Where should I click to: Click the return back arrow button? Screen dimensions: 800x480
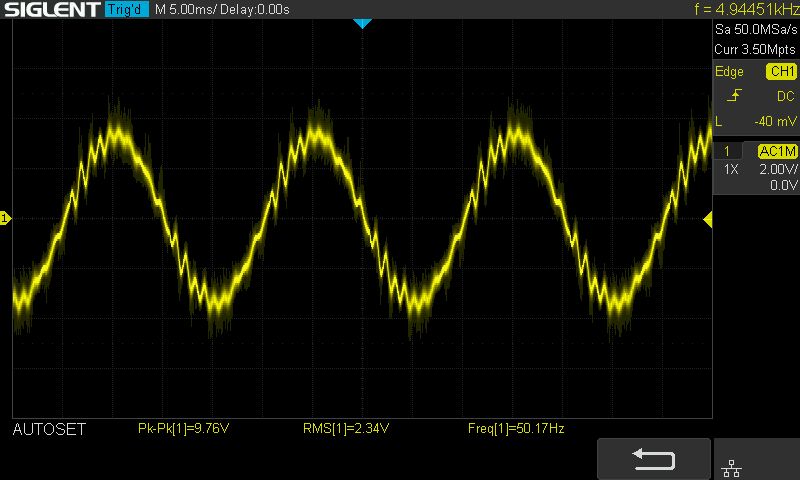click(x=654, y=459)
